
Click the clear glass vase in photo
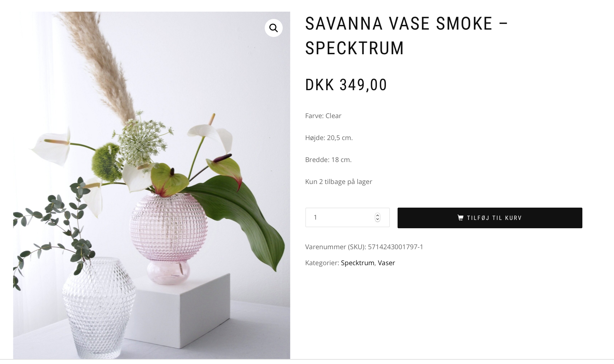pos(99,308)
